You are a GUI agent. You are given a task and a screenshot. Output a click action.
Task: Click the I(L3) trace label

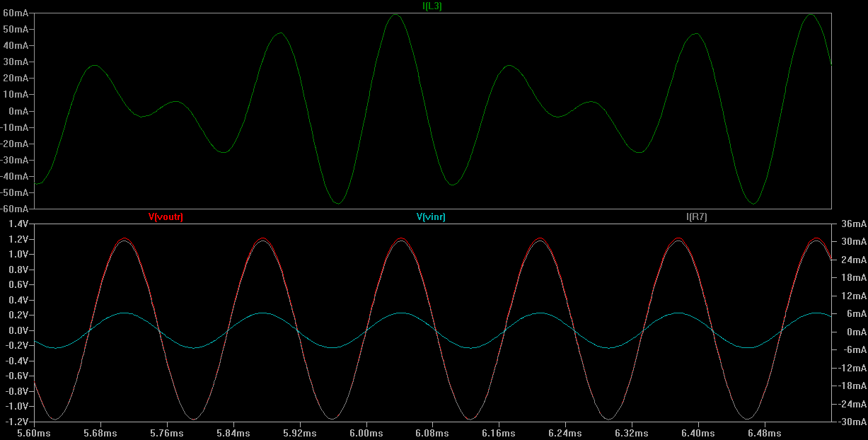click(432, 6)
